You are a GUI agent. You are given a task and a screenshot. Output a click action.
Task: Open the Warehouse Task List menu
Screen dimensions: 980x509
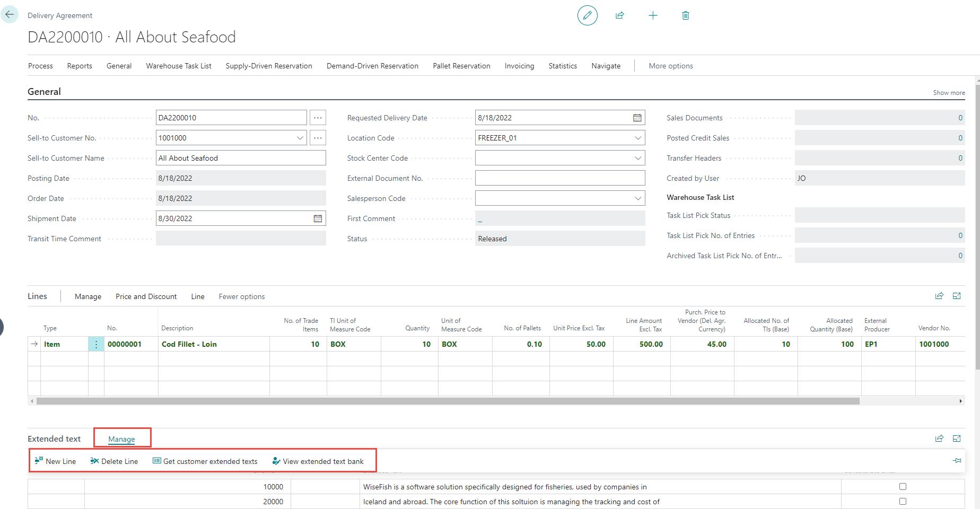179,66
